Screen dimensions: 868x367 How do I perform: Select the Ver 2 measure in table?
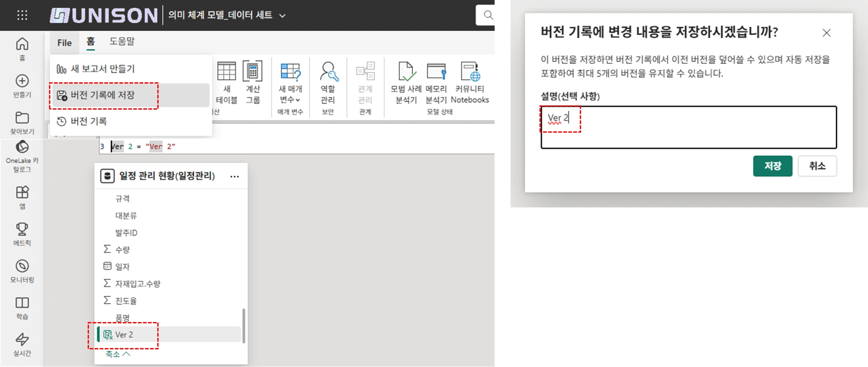click(x=124, y=335)
